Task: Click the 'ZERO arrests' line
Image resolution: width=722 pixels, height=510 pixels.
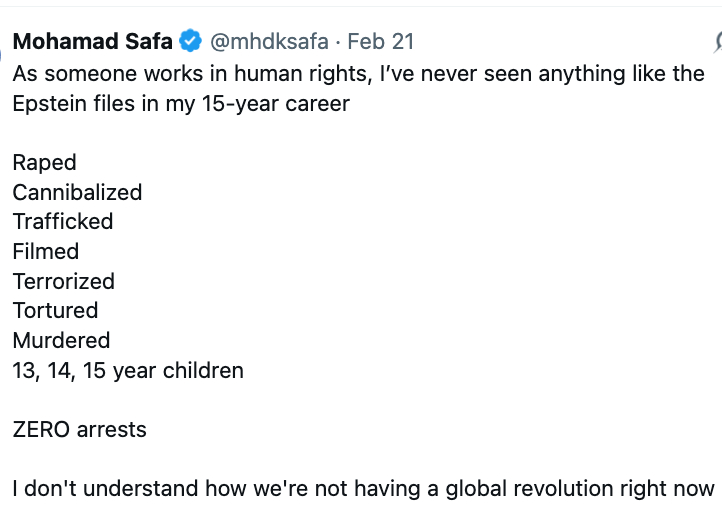Action: tap(79, 430)
